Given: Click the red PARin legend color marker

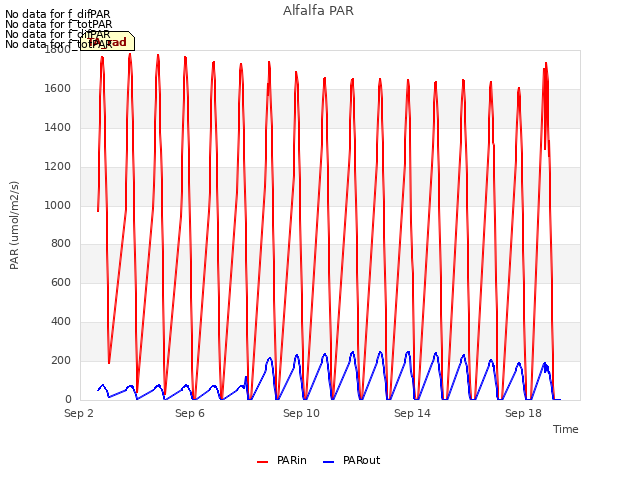Looking at the screenshot, I should point(262,462).
